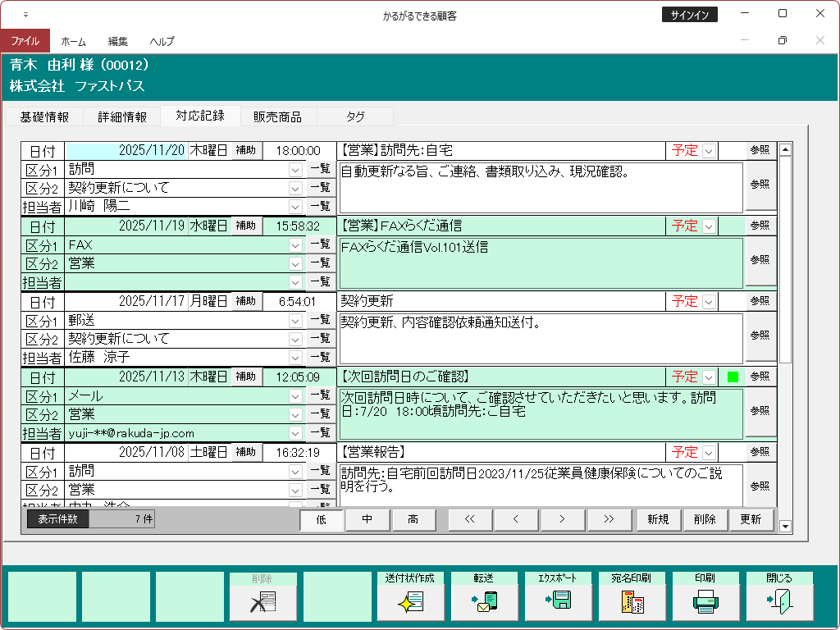Click the 送付状作成 cover letter icon
The width and height of the screenshot is (840, 630).
(410, 602)
